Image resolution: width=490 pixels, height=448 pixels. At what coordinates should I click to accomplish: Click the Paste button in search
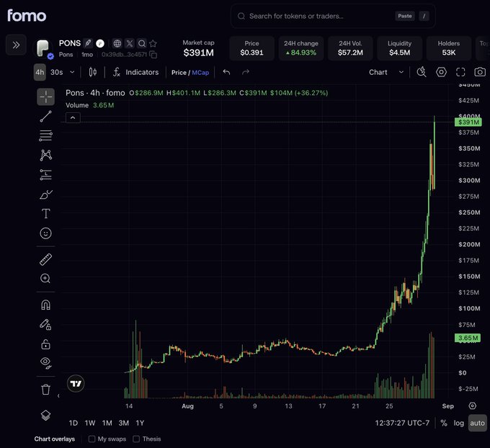tap(405, 16)
